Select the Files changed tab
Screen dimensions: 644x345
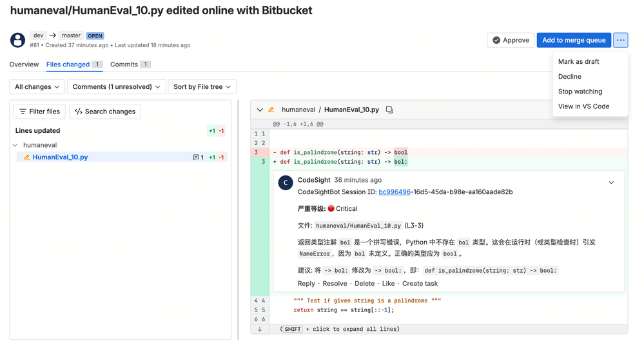[x=74, y=64]
